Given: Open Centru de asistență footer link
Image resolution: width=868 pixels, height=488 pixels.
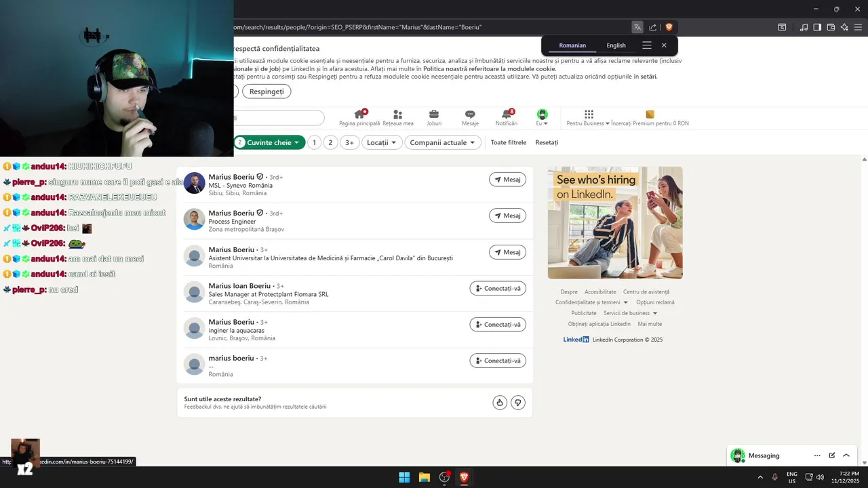Looking at the screenshot, I should [x=646, y=292].
